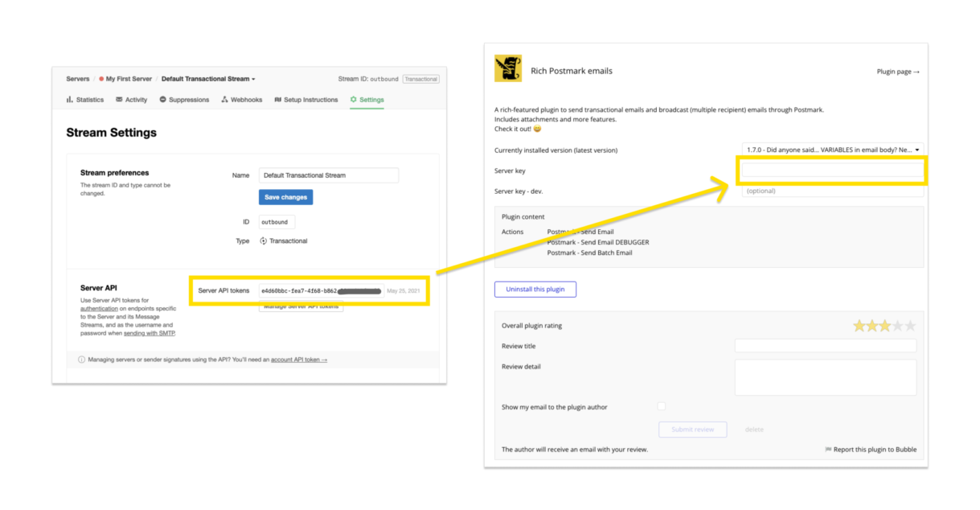
Task: Open the Servers breadcrumb link
Action: click(77, 79)
